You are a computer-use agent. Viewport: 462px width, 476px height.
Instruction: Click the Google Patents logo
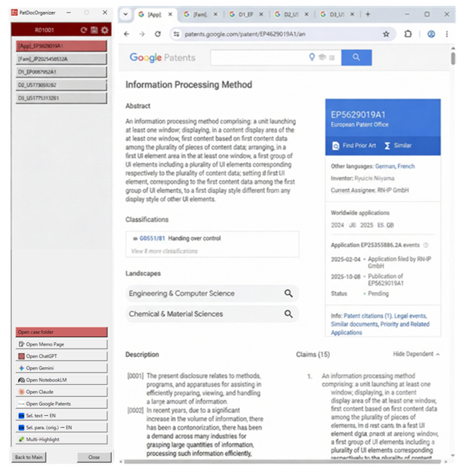[x=163, y=58]
